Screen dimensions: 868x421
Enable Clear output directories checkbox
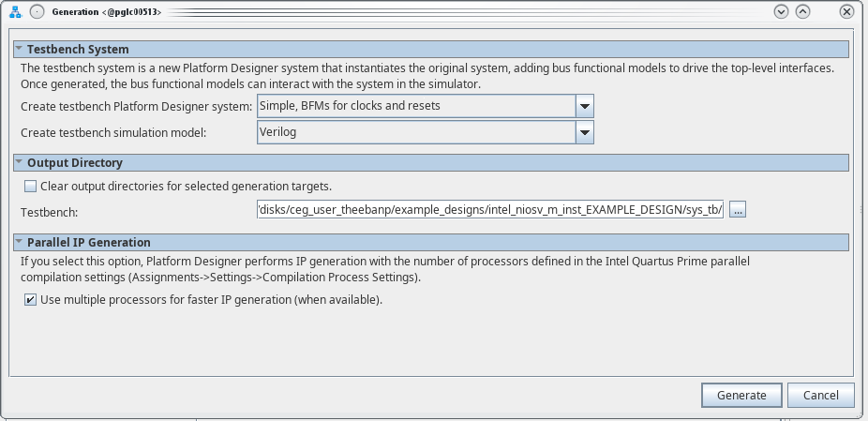point(31,186)
